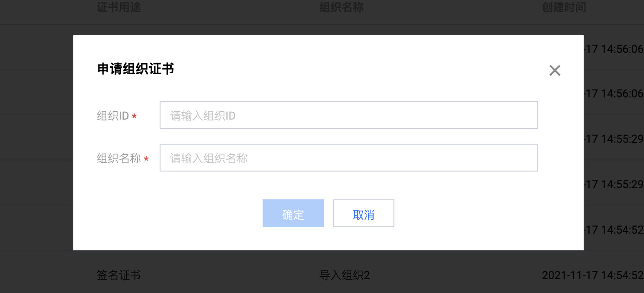Image resolution: width=644 pixels, height=293 pixels.
Task: Cancel with the 取消 button
Action: coord(363,213)
